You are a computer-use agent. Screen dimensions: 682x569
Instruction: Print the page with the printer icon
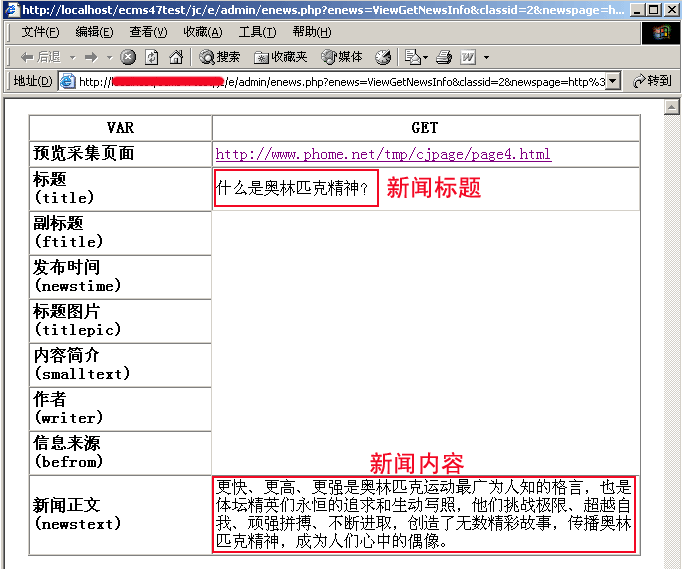[x=444, y=57]
